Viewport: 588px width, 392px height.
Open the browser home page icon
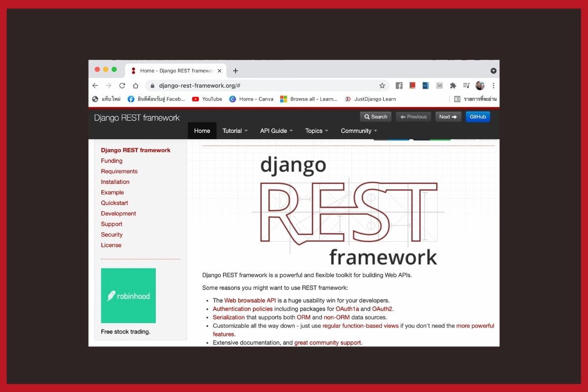pyautogui.click(x=136, y=85)
